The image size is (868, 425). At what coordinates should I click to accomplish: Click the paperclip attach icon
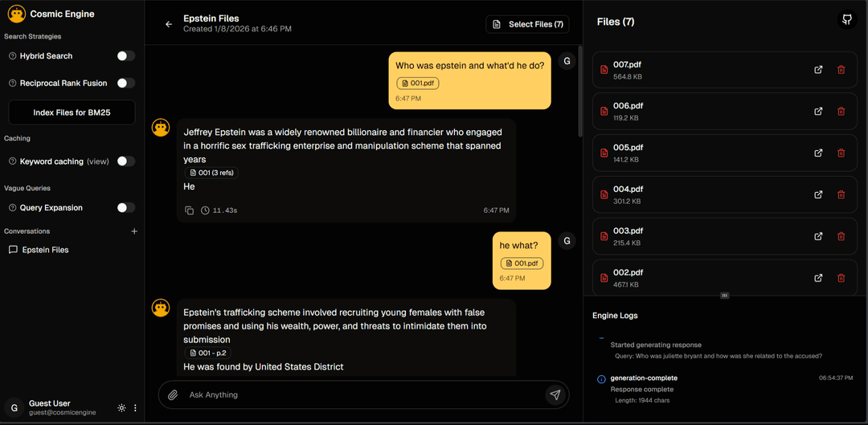coord(173,394)
